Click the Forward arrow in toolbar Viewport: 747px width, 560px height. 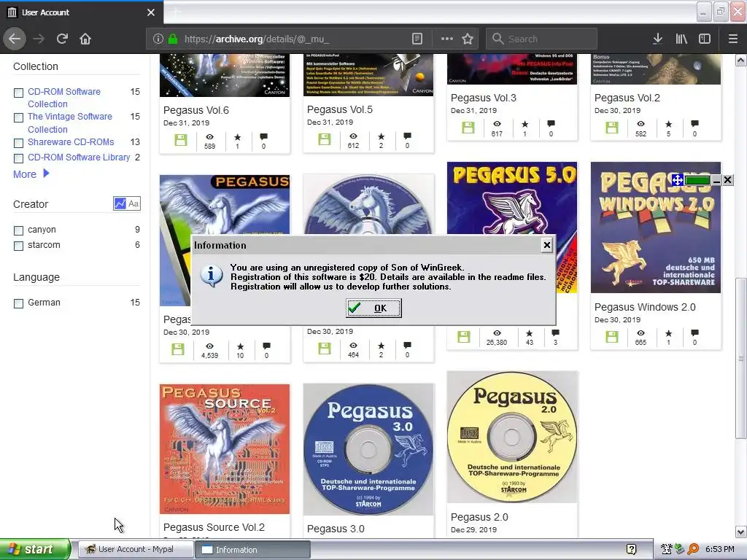pyautogui.click(x=39, y=39)
